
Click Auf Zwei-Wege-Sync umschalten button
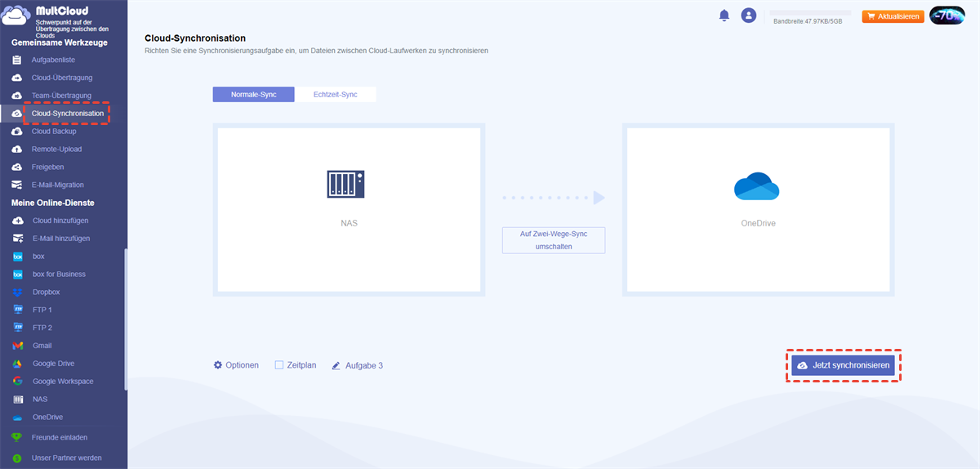[x=554, y=240]
